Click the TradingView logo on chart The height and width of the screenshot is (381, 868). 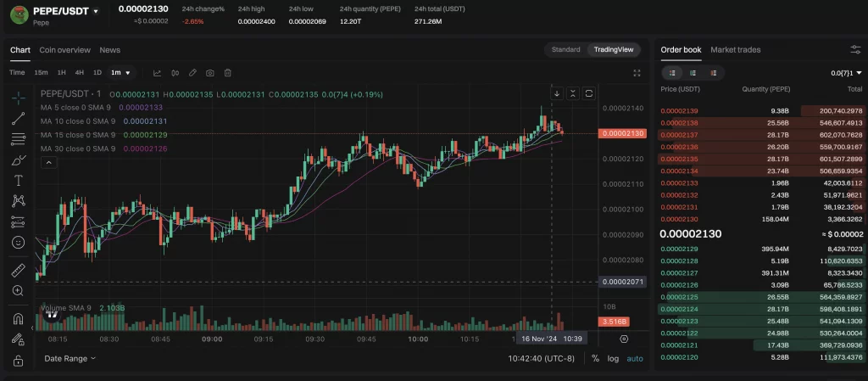[x=52, y=315]
